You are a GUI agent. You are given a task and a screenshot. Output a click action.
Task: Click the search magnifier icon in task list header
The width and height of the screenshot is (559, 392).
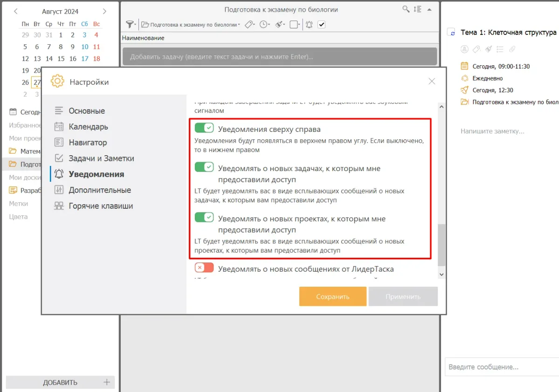(406, 9)
